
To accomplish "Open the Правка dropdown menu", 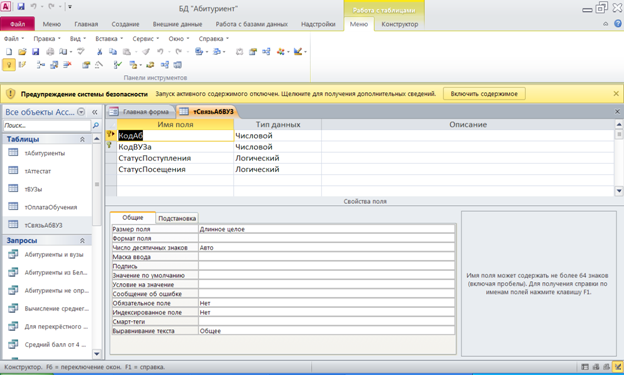I will (x=47, y=39).
